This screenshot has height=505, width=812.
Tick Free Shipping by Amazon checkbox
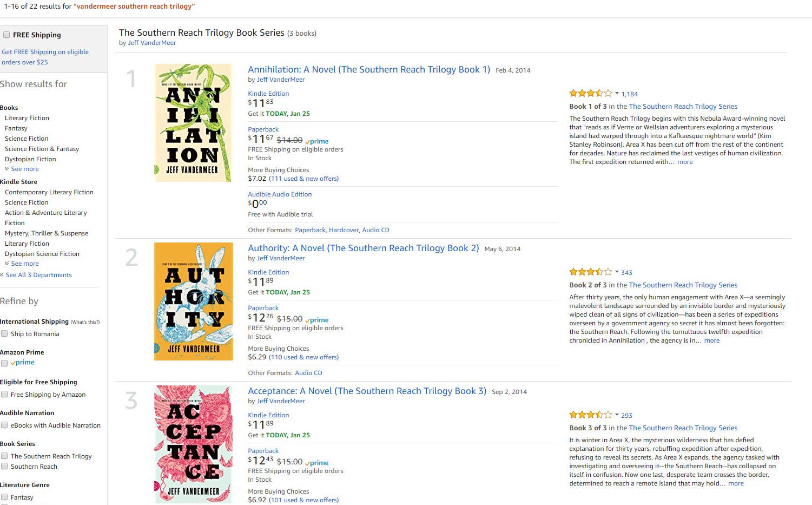click(4, 395)
